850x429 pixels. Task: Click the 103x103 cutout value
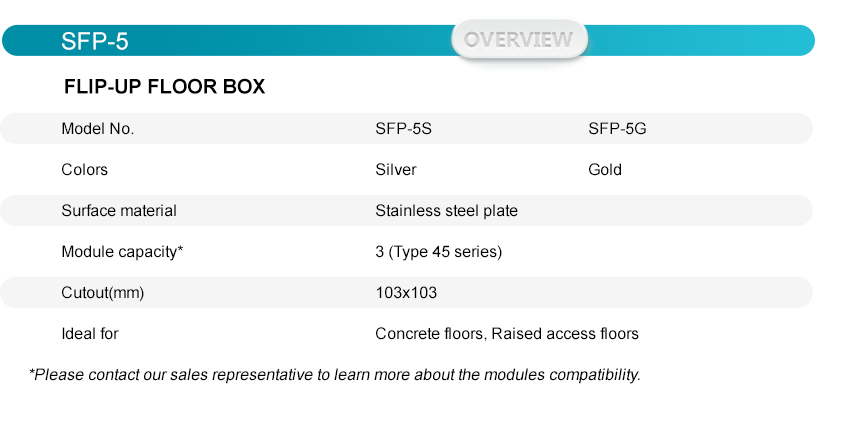(406, 293)
